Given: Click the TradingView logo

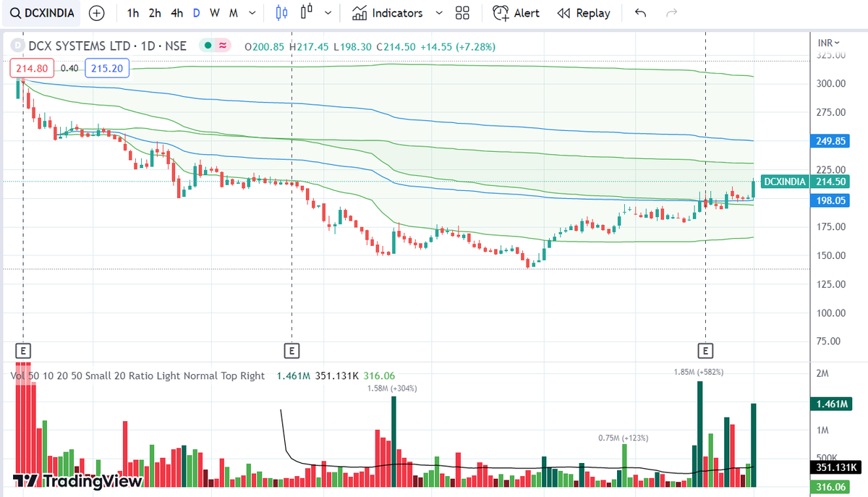Looking at the screenshot, I should tap(77, 481).
